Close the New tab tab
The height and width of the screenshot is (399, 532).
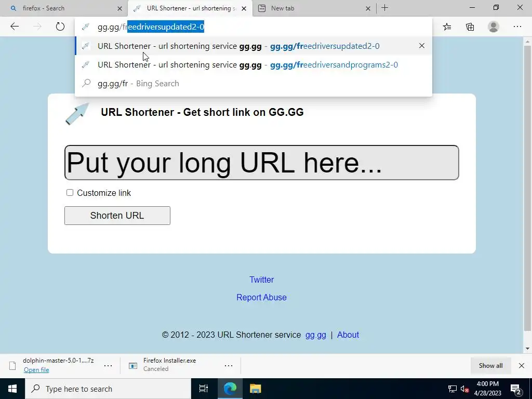tap(368, 8)
